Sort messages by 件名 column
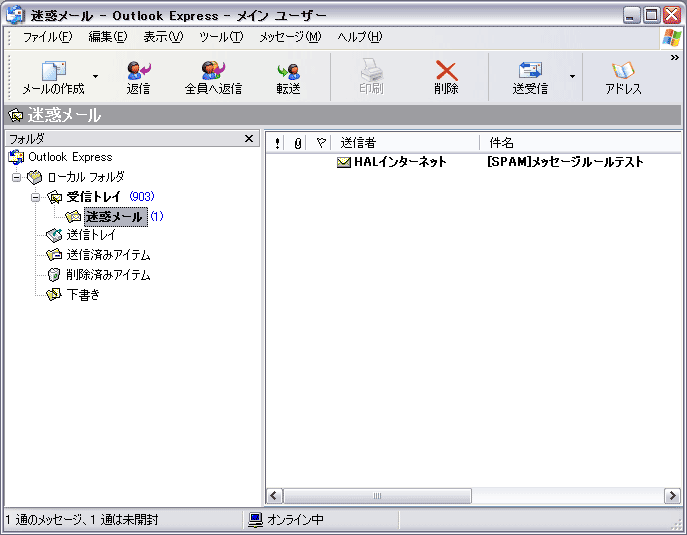Screen dimensions: 687x535 point(581,143)
